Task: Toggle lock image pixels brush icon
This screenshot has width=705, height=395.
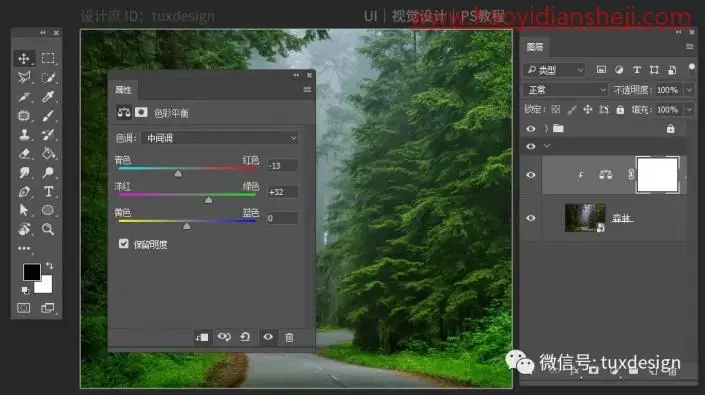Action: tap(572, 110)
